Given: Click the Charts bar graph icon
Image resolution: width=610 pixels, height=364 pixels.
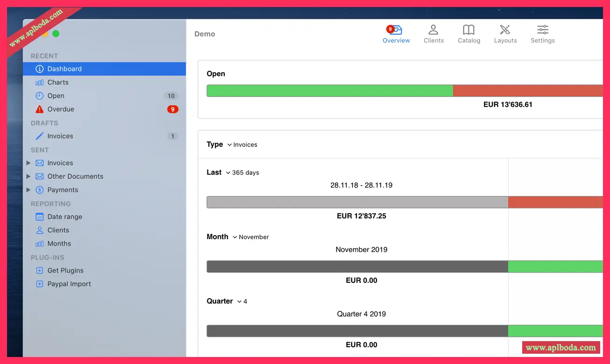Looking at the screenshot, I should tap(40, 83).
